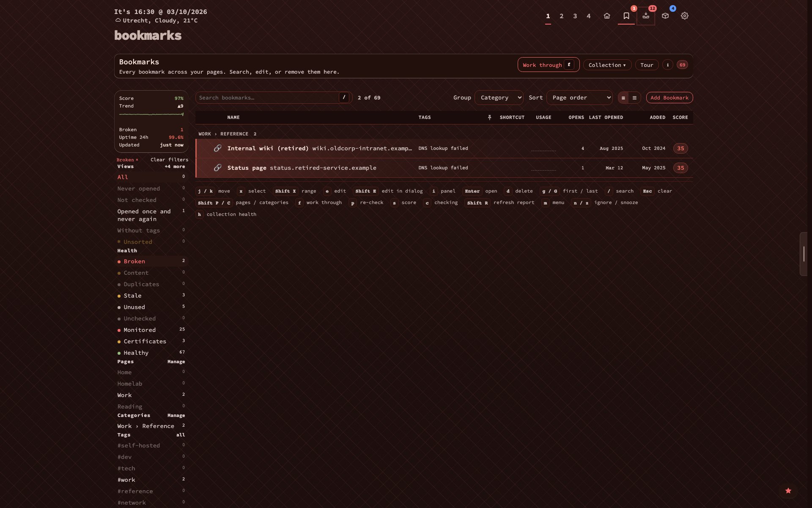This screenshot has width=812, height=508.
Task: Click the Work through button
Action: tap(549, 65)
